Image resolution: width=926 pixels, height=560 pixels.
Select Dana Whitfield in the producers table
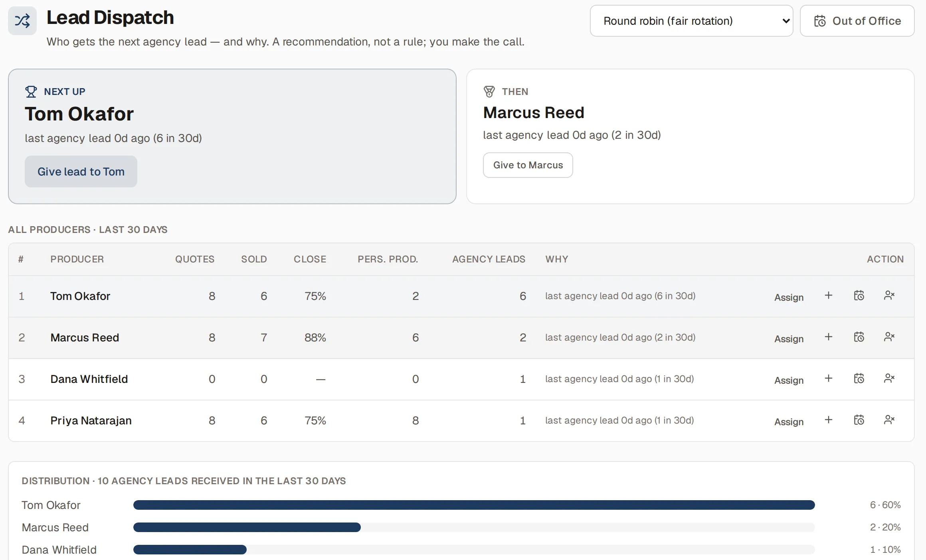[x=89, y=379]
